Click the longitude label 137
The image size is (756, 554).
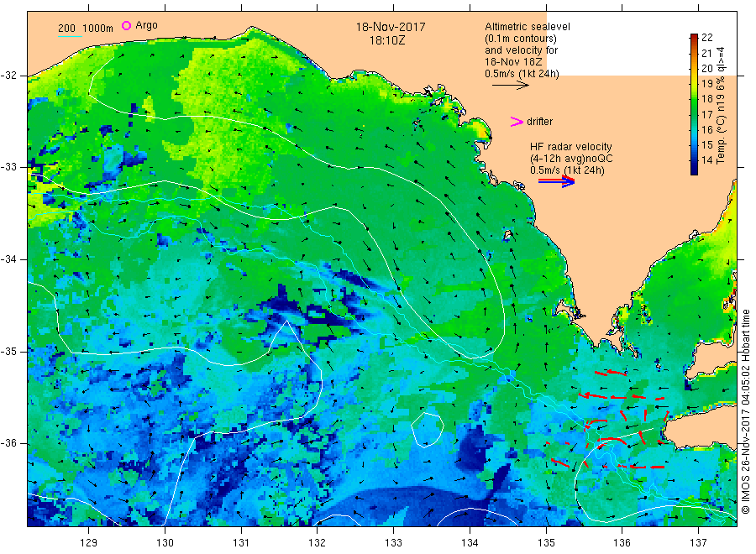click(x=698, y=543)
